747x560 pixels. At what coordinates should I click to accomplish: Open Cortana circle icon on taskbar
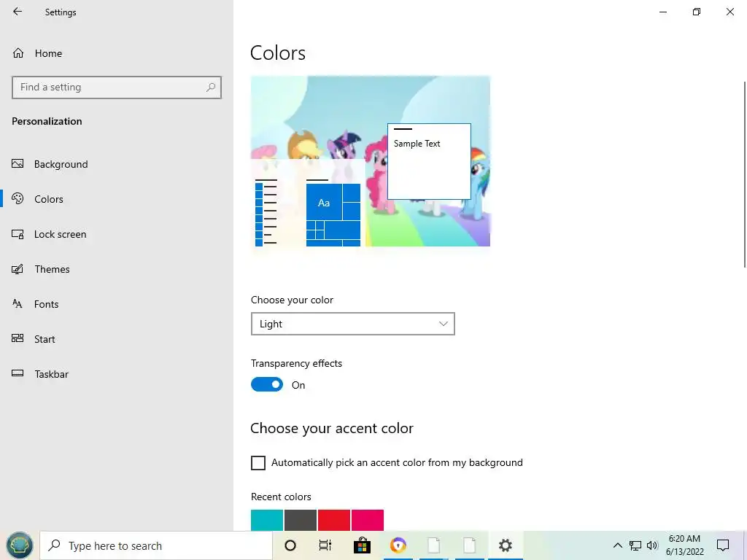[x=290, y=545]
